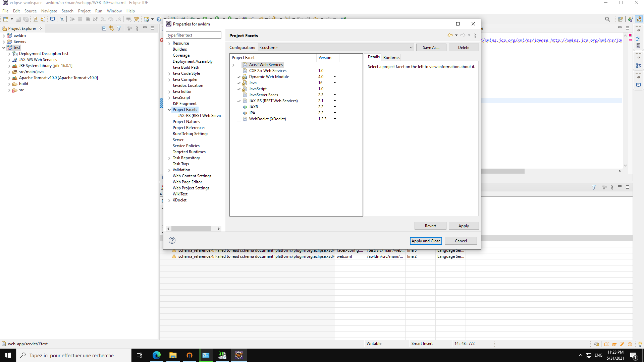Image resolution: width=644 pixels, height=362 pixels.
Task: Click the Save All toolbar icon
Action: 26,19
